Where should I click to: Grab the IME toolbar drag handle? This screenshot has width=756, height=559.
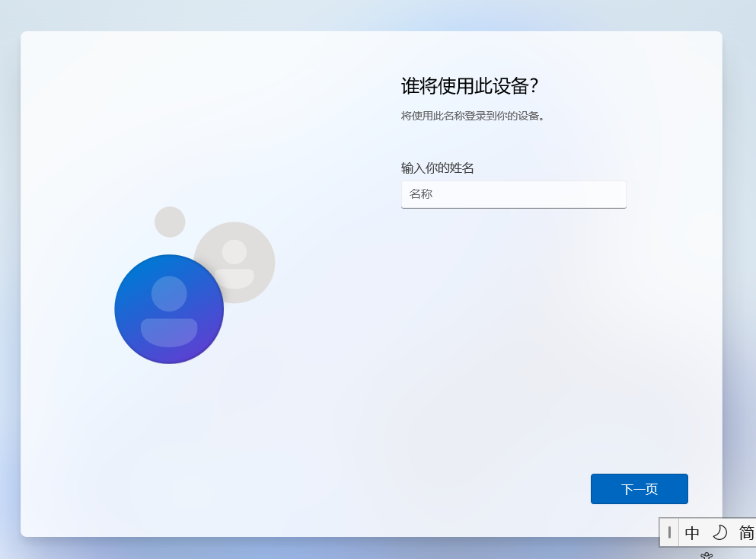[x=669, y=532]
